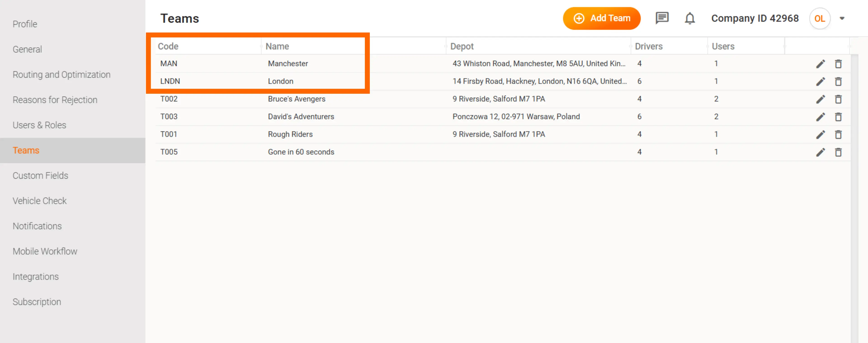The image size is (868, 343).
Task: Open the Custom Fields section
Action: coord(40,175)
